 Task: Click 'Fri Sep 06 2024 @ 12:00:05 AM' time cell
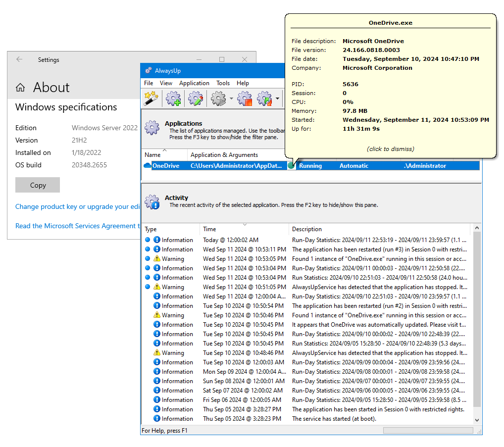242,400
